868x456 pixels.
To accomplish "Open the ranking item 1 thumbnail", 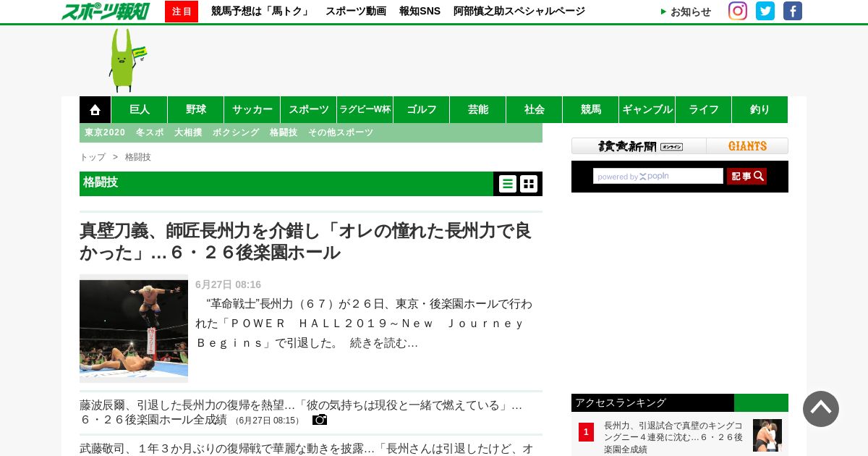I will click(767, 436).
